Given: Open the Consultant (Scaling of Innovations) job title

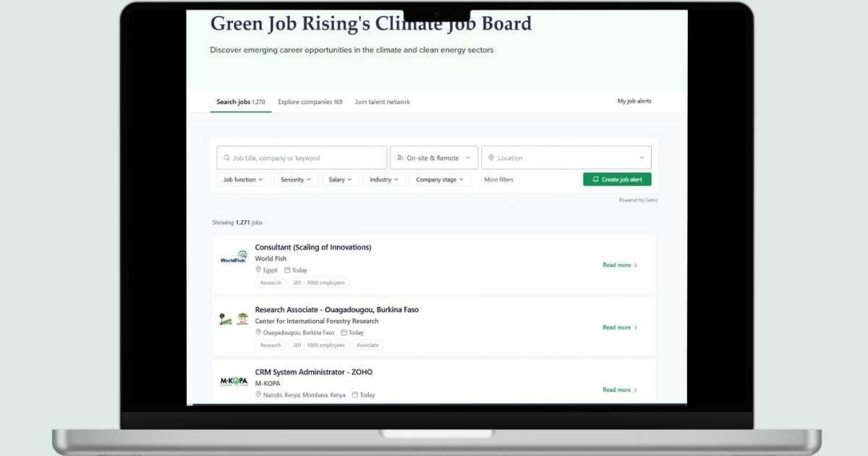Looking at the screenshot, I should tap(313, 248).
